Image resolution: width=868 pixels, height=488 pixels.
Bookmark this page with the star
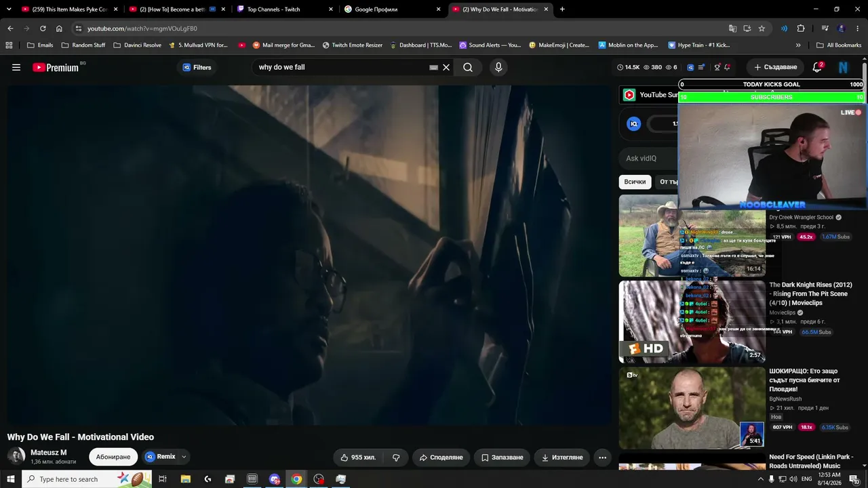click(762, 28)
